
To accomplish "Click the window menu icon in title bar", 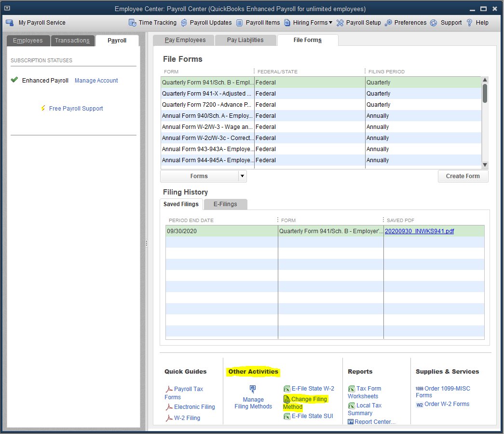I will pos(7,8).
